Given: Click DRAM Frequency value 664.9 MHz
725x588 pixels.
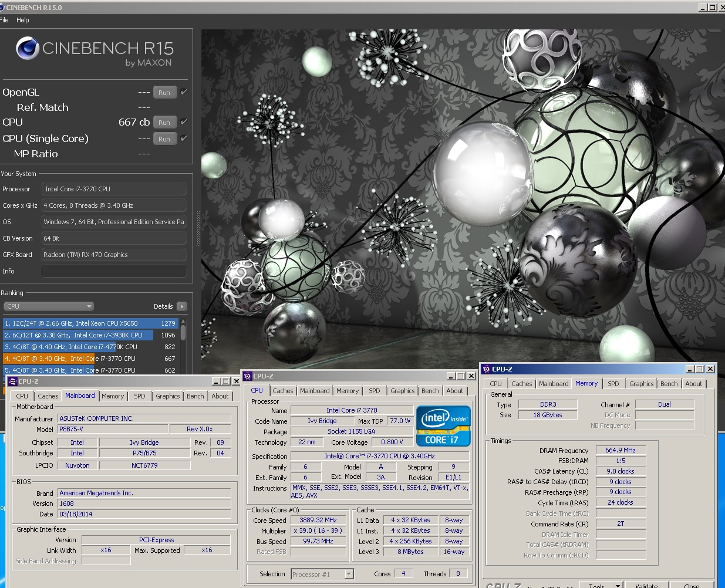Looking at the screenshot, I should (621, 451).
